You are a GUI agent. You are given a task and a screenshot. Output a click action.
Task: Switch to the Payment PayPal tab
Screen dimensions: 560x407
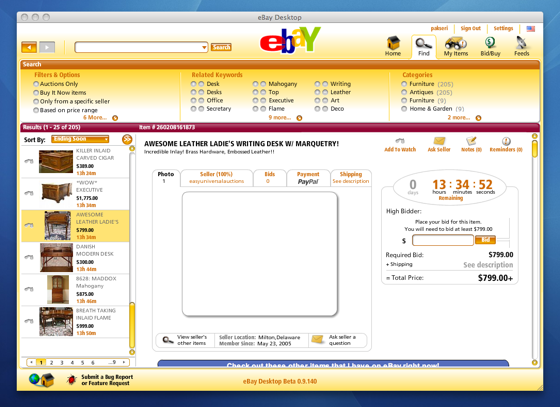coord(308,177)
